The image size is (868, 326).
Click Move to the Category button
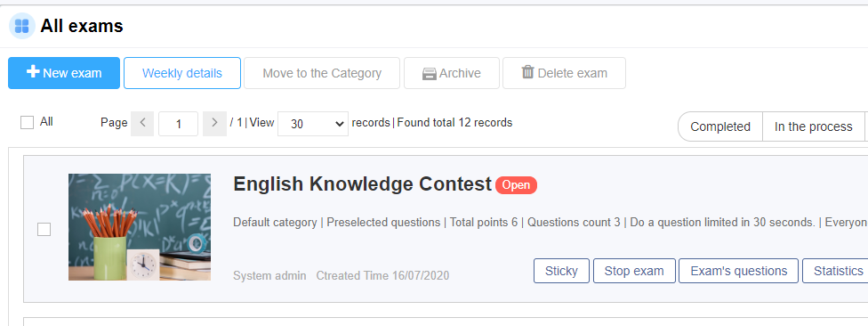322,73
